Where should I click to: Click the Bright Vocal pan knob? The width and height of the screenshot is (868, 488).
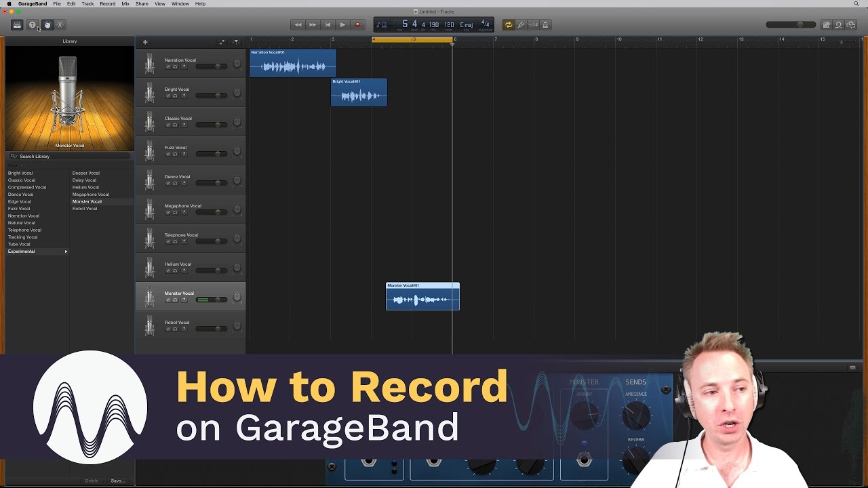click(237, 94)
